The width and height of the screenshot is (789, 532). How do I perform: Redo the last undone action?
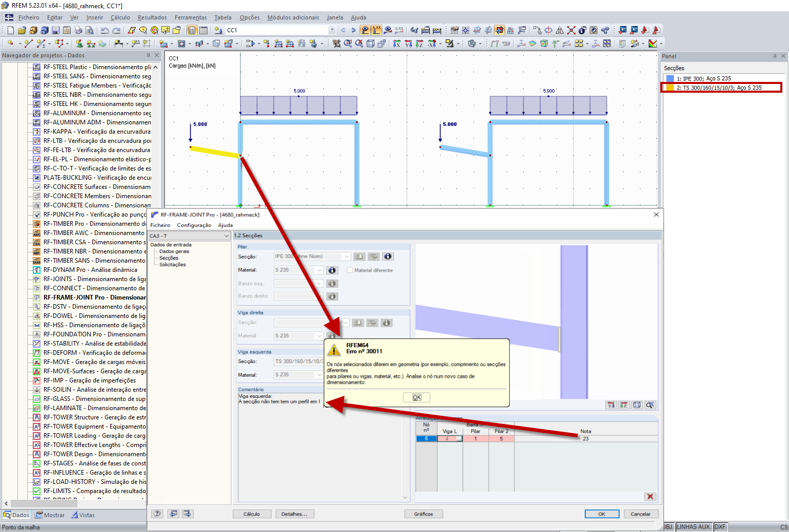(116, 30)
